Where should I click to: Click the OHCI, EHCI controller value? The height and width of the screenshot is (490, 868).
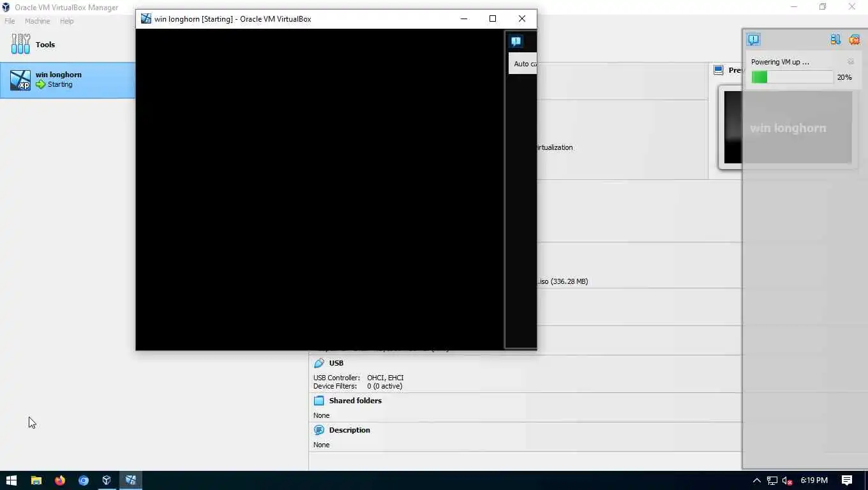tap(385, 378)
